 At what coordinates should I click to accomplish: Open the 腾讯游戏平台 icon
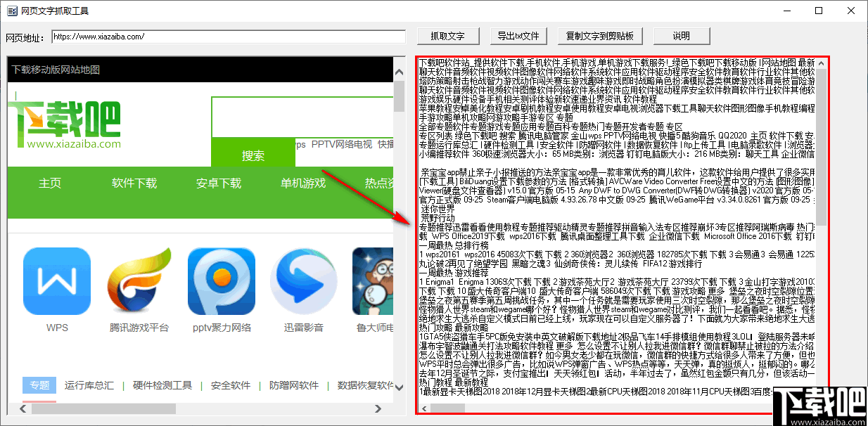pyautogui.click(x=140, y=281)
